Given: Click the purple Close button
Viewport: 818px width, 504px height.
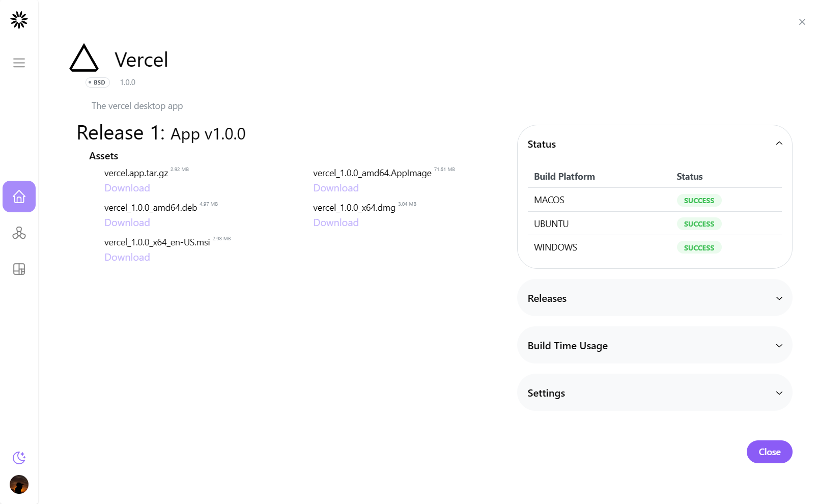Looking at the screenshot, I should coord(769,452).
